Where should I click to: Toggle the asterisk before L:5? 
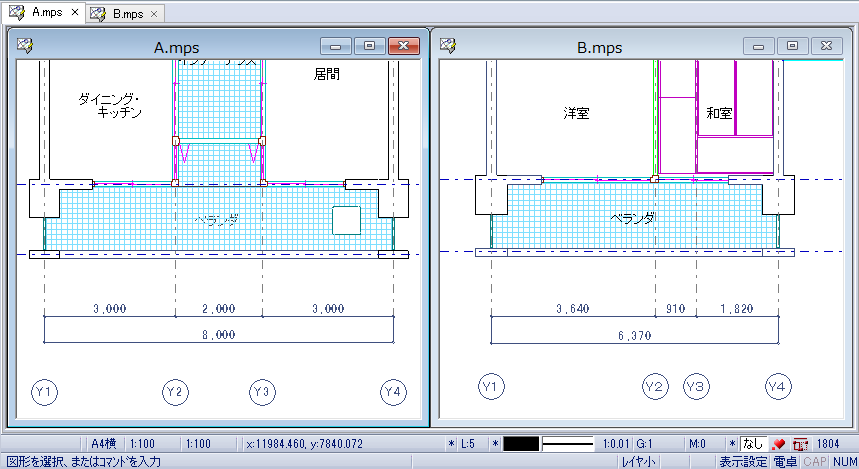tap(451, 444)
